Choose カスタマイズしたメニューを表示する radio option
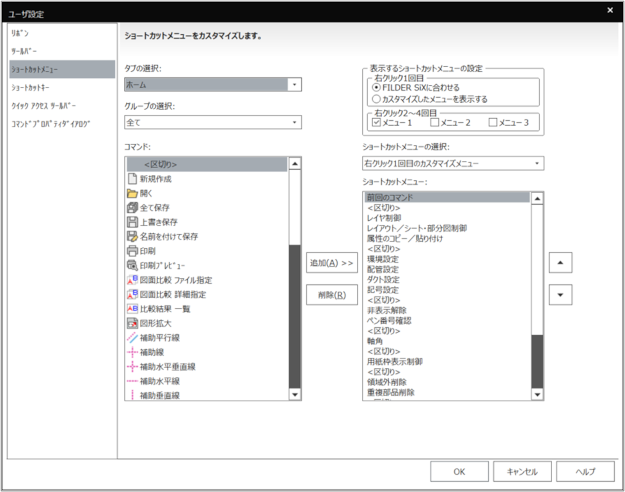 tap(375, 100)
